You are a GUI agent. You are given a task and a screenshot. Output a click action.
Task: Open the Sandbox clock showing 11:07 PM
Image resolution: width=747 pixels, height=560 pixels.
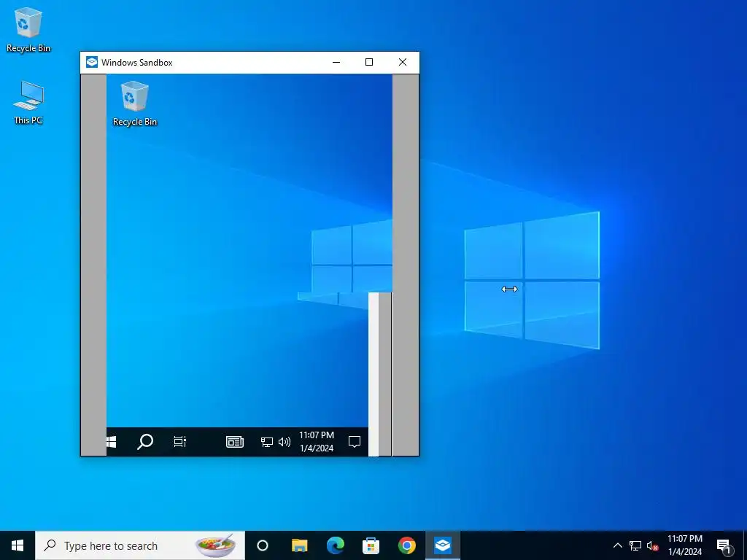click(x=317, y=441)
